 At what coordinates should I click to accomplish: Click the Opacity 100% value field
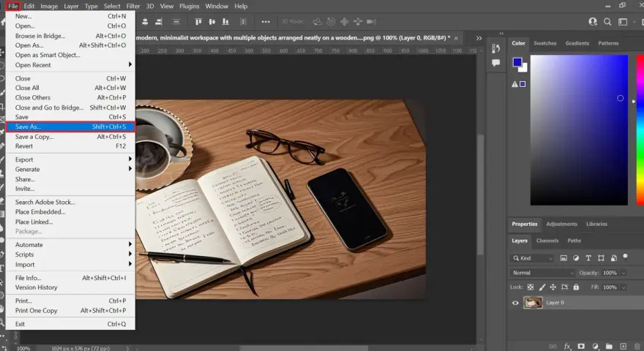click(x=610, y=273)
